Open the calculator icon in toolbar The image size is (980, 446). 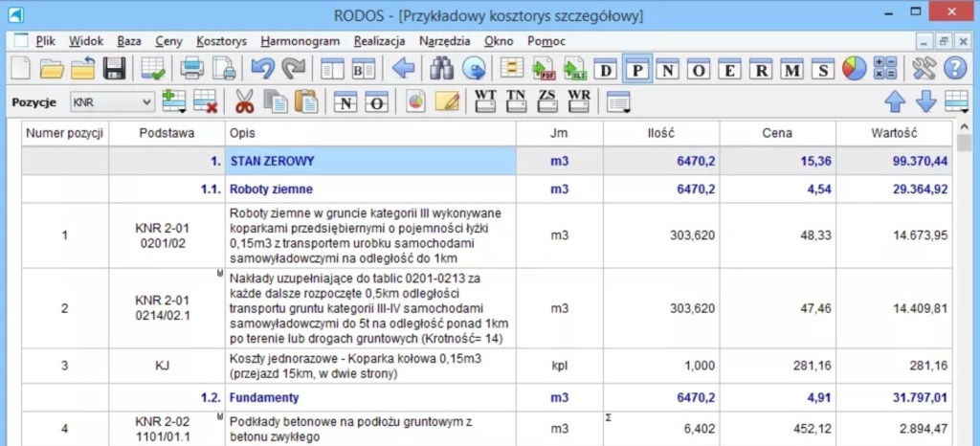coord(885,69)
